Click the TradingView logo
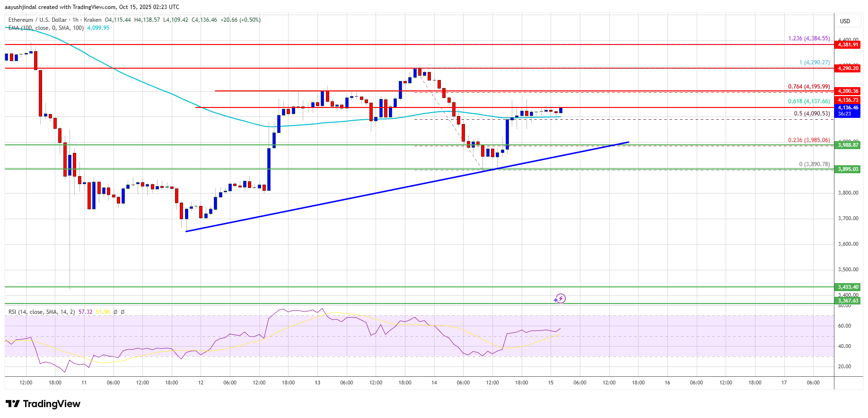Viewport: 868px width, 418px height. [x=43, y=404]
